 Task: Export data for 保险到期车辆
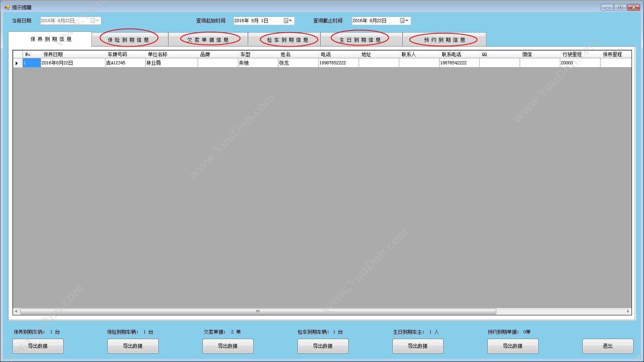[x=133, y=346]
